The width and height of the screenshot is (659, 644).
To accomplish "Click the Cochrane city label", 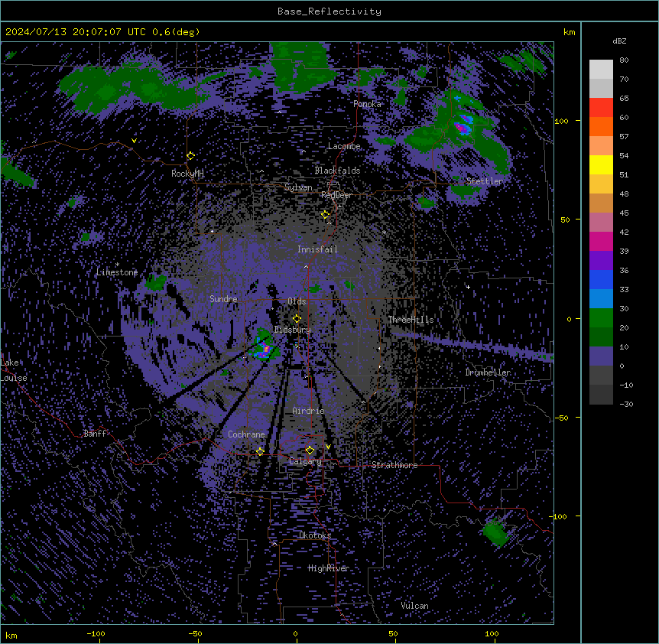I will tap(246, 434).
